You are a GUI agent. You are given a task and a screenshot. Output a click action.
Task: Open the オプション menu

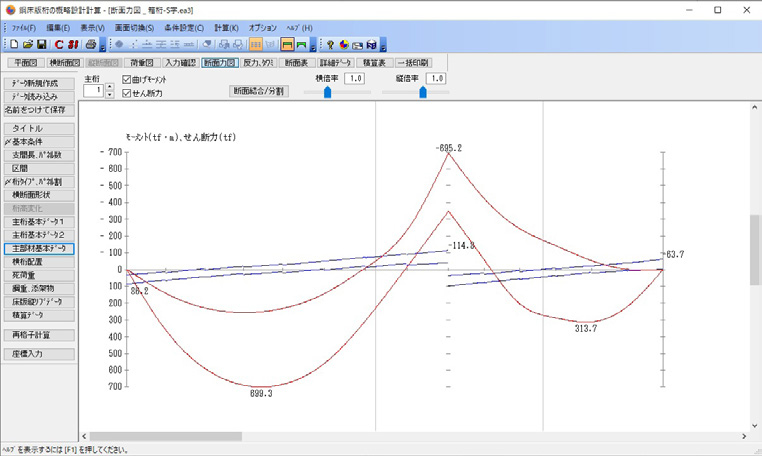(262, 28)
